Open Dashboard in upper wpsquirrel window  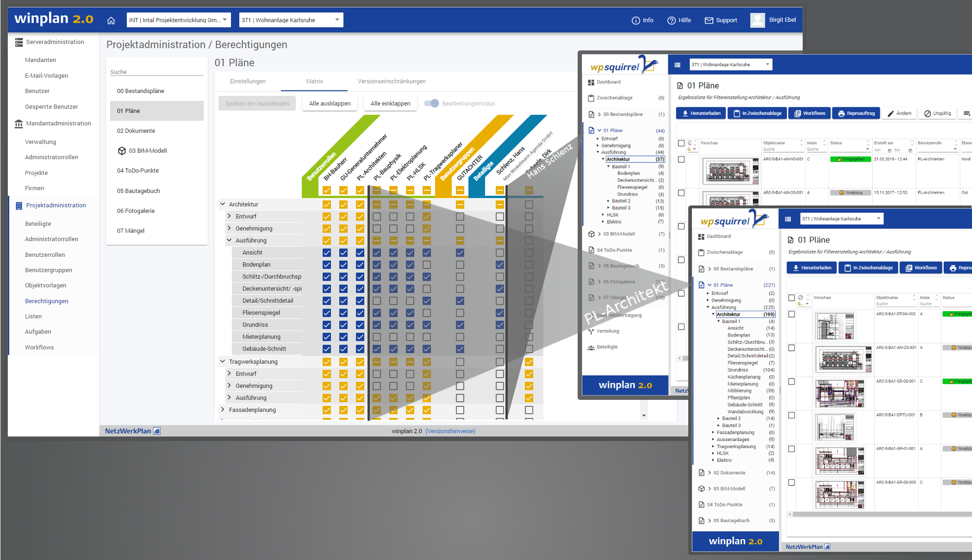pos(604,82)
